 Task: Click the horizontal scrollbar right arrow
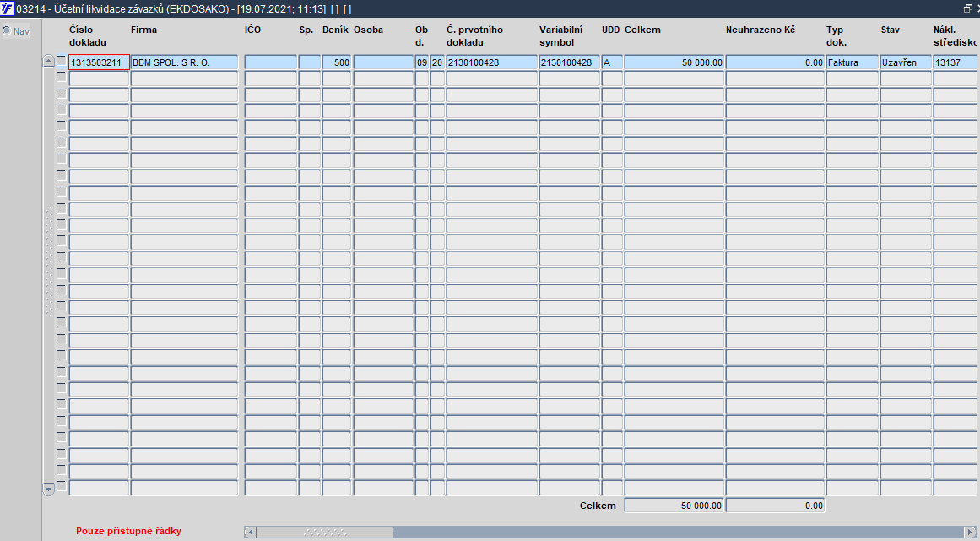coord(969,533)
